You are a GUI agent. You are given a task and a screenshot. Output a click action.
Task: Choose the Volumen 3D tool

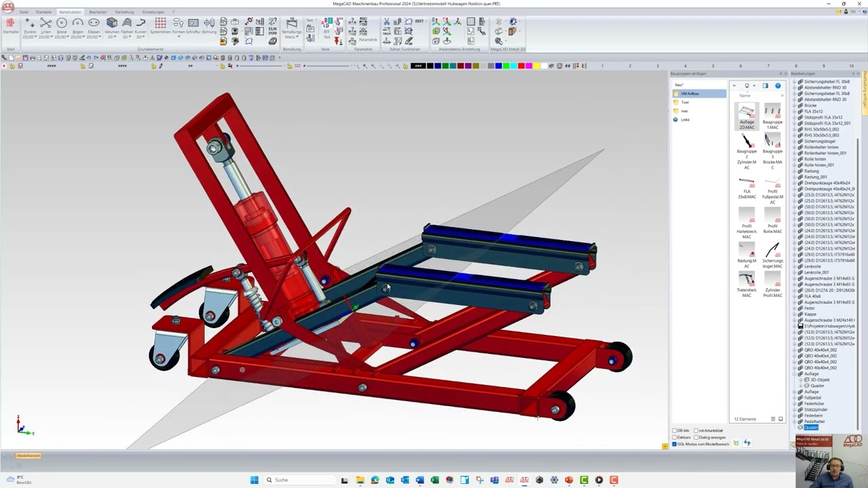tap(111, 28)
